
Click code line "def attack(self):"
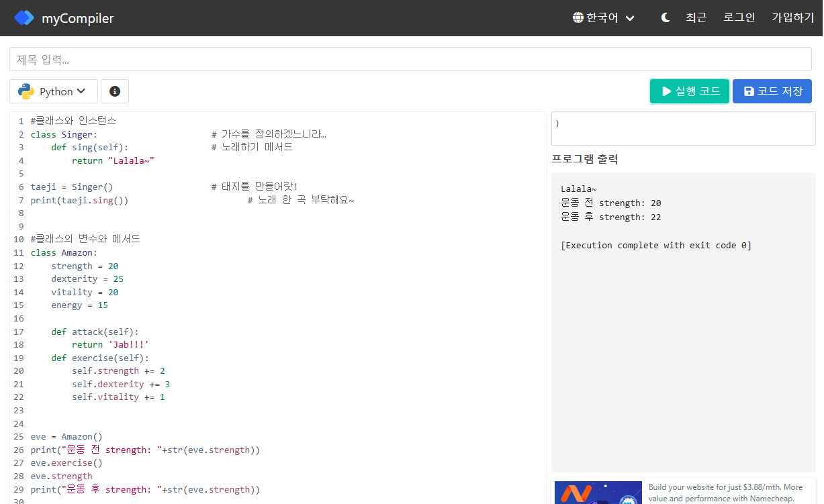coord(95,332)
